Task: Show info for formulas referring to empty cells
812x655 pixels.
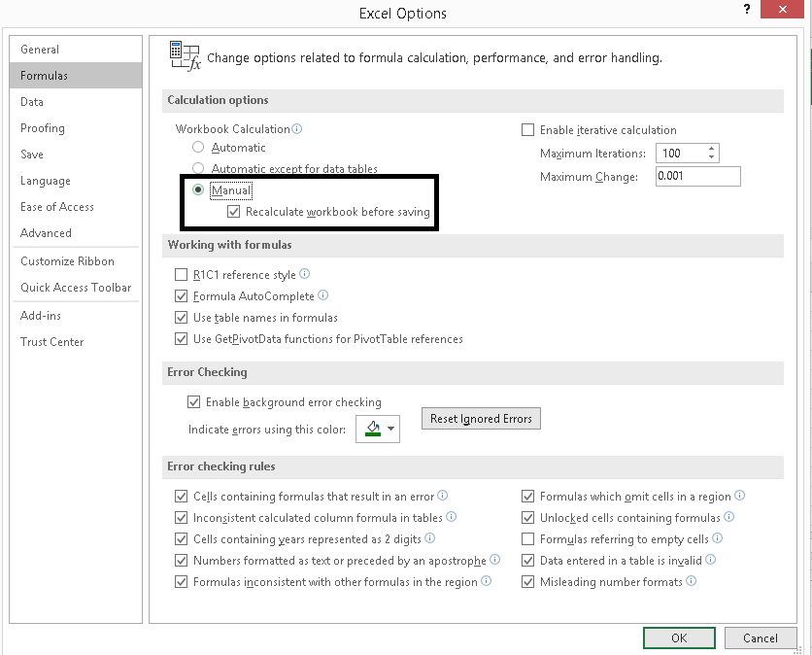Action: tap(717, 537)
